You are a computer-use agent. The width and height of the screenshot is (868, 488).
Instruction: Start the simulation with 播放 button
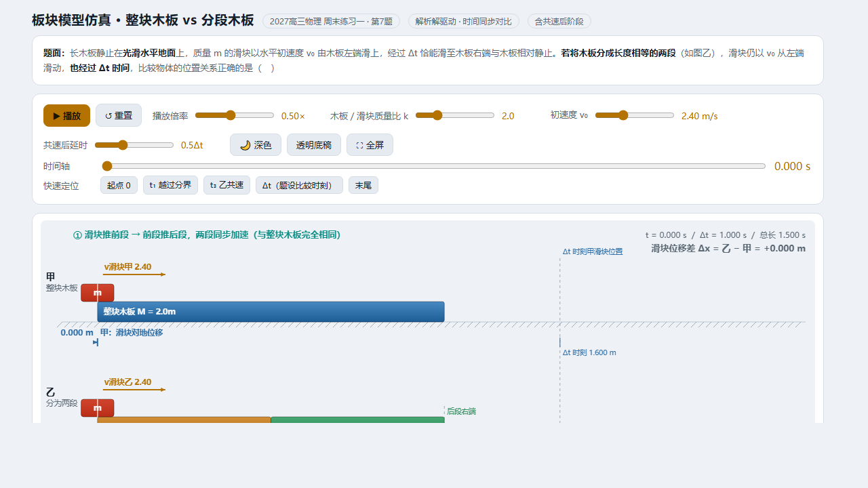point(66,115)
